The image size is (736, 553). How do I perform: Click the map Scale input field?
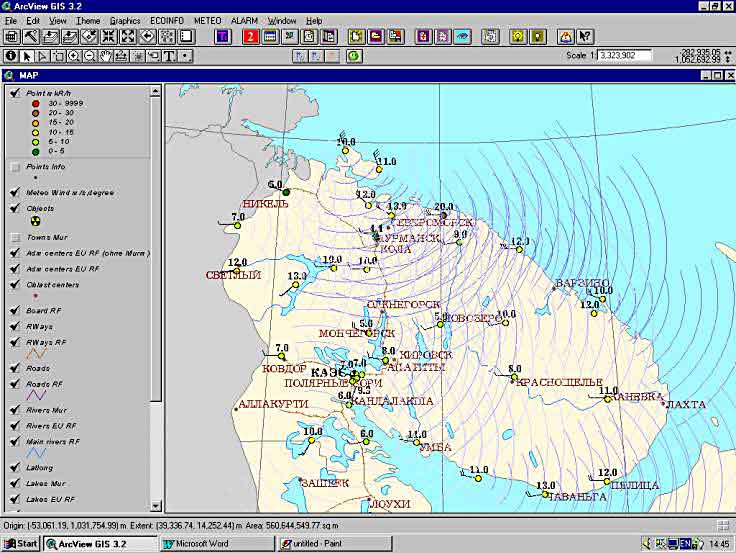[x=623, y=56]
